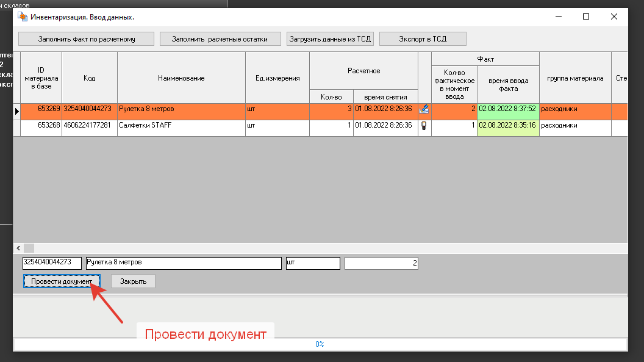Click the quantity input field showing 2
This screenshot has width=644, height=362.
pyautogui.click(x=382, y=263)
